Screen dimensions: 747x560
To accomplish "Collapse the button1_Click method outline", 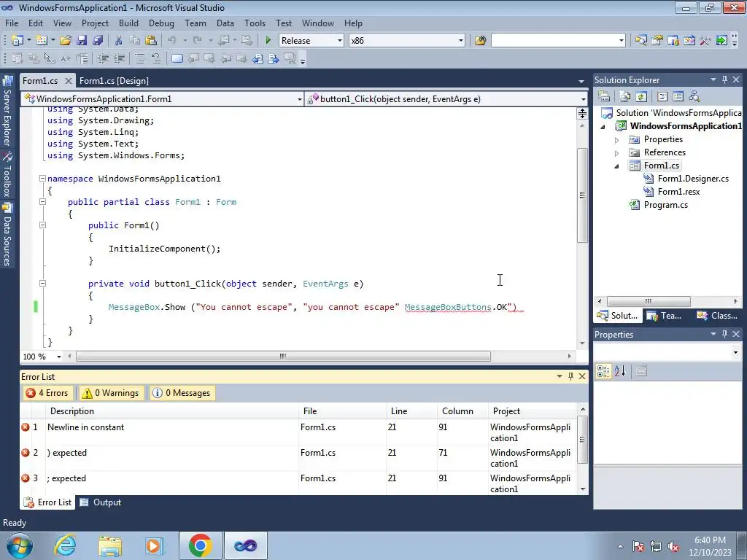I will [x=42, y=284].
